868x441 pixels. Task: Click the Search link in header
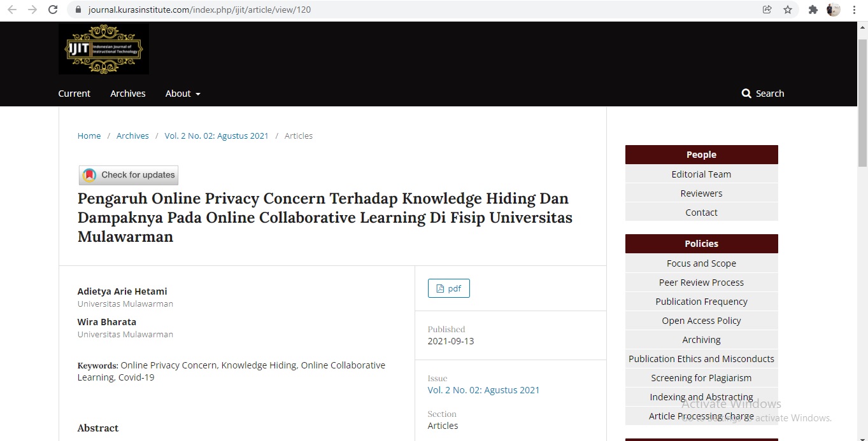click(x=763, y=94)
